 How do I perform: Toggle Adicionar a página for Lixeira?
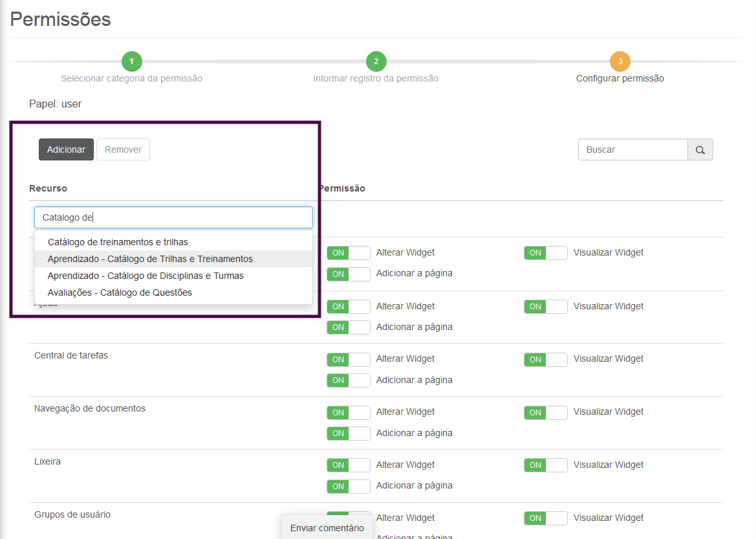pos(349,487)
